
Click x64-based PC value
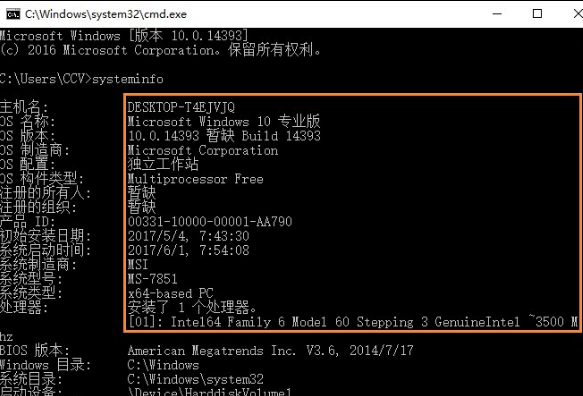(171, 293)
